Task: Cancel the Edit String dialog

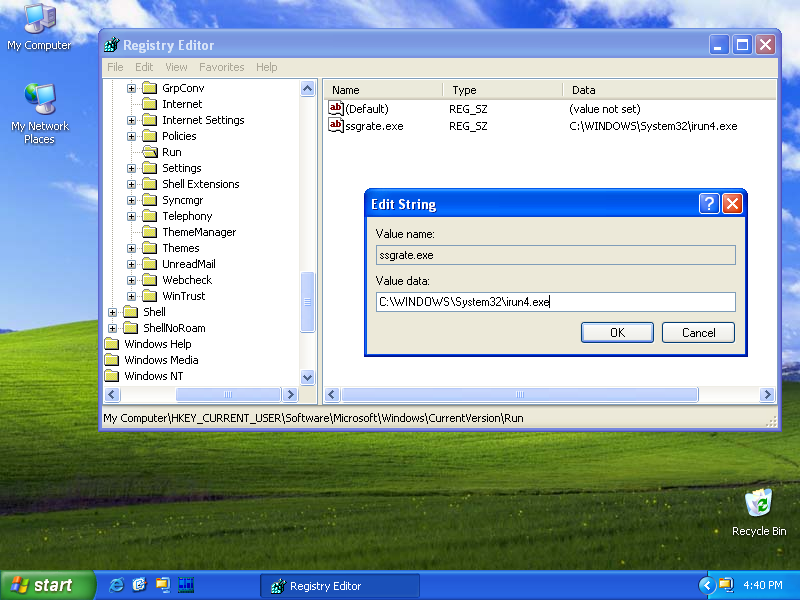Action: point(698,333)
